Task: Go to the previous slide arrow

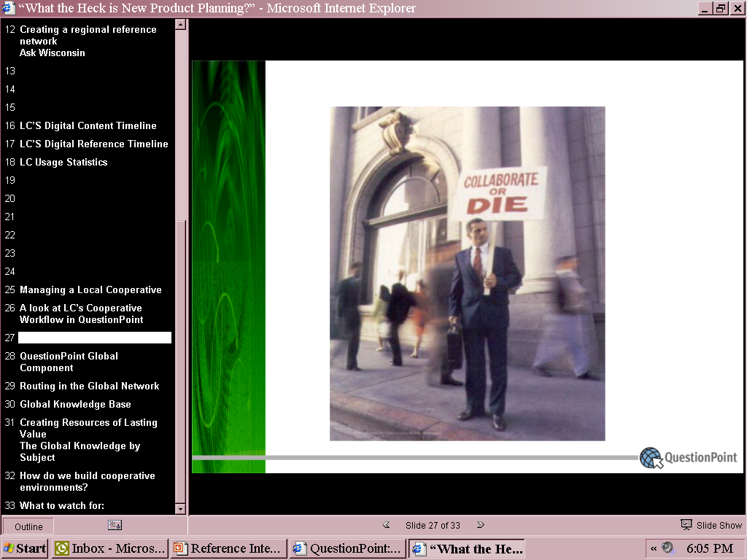Action: pyautogui.click(x=387, y=525)
